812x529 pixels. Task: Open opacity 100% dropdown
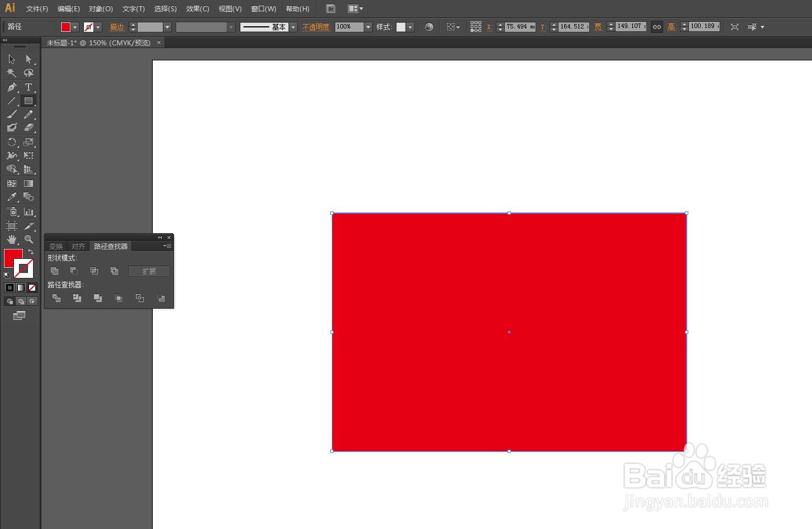(368, 27)
